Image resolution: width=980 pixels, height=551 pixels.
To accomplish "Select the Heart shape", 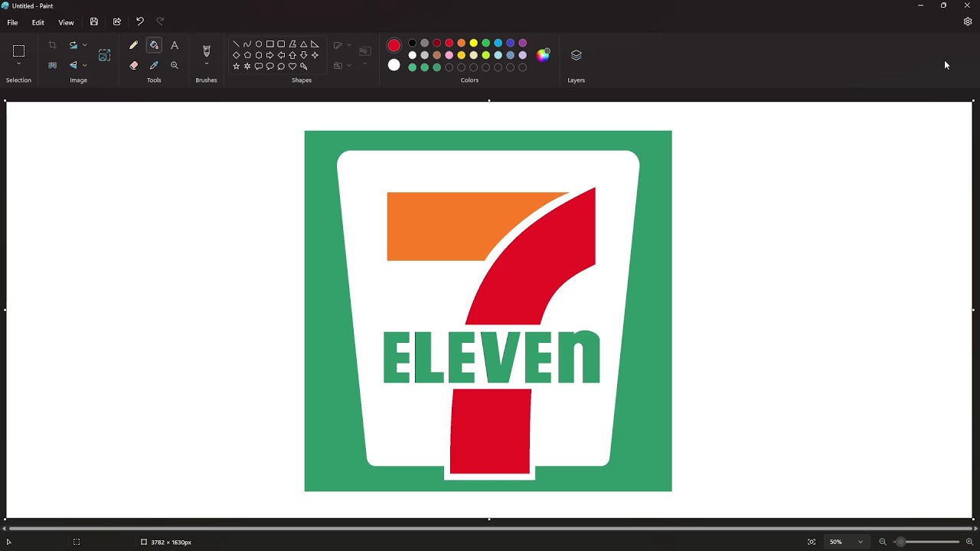I will tap(292, 67).
